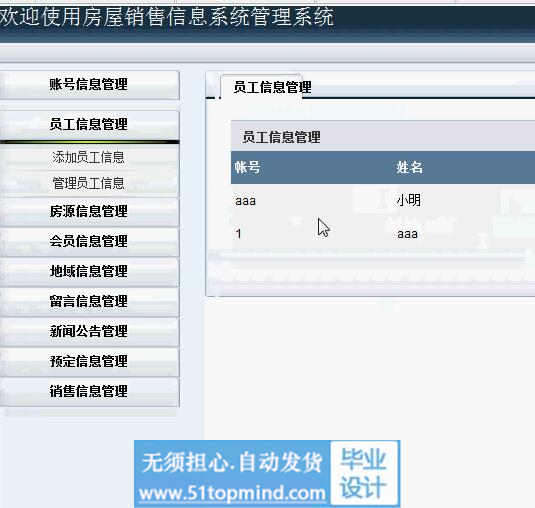Expand the 留言信息管理 menu section

[89, 302]
